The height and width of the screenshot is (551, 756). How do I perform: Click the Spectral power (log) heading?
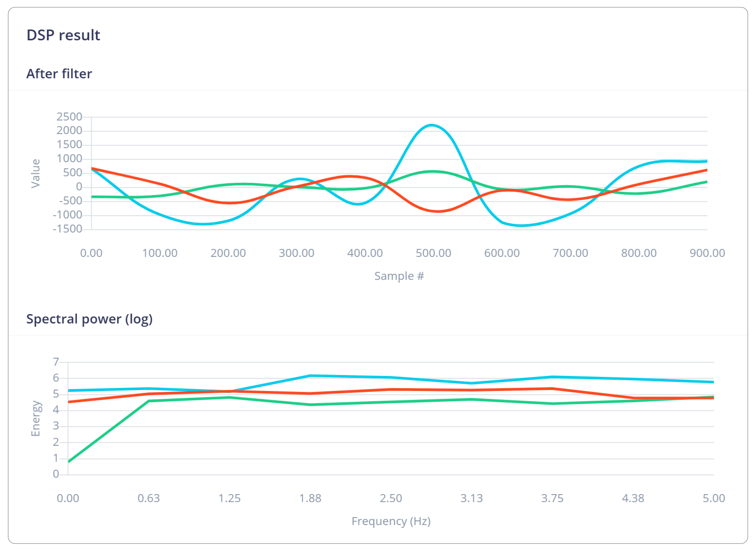point(89,319)
